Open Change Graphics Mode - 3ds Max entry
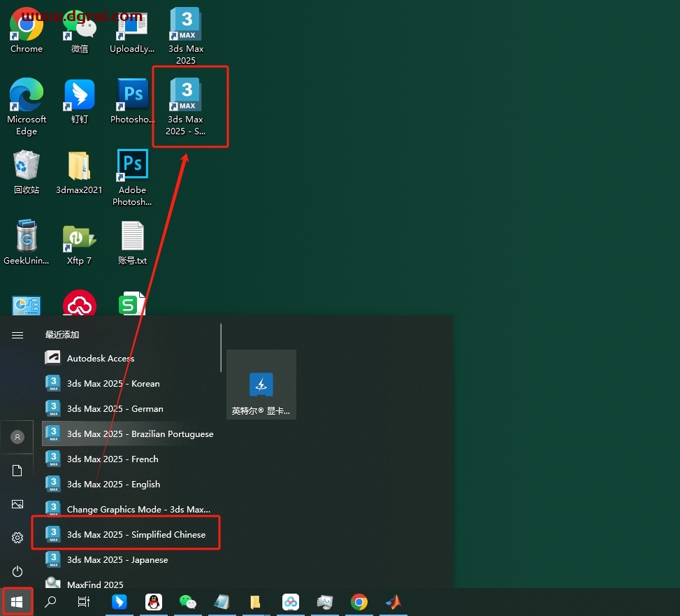The height and width of the screenshot is (616, 680). click(x=138, y=509)
